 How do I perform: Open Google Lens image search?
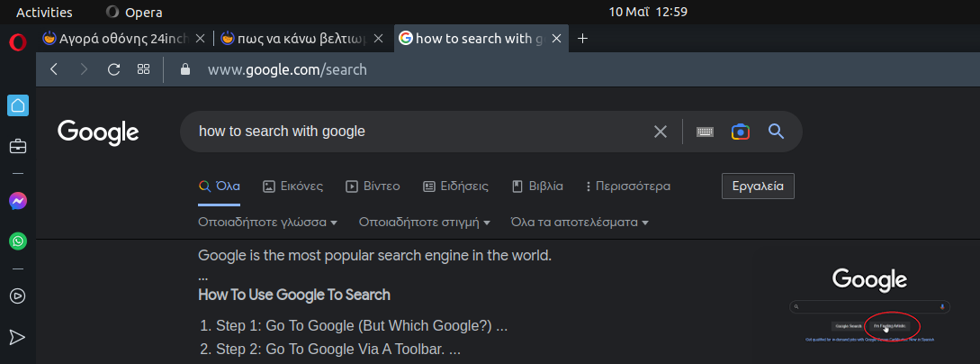[740, 132]
